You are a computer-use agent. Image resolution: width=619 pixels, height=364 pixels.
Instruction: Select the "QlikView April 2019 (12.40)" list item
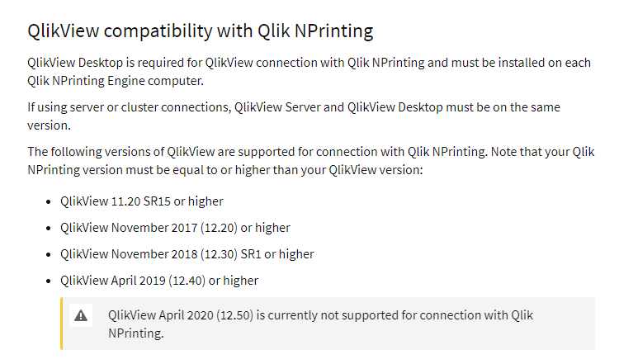coord(158,281)
